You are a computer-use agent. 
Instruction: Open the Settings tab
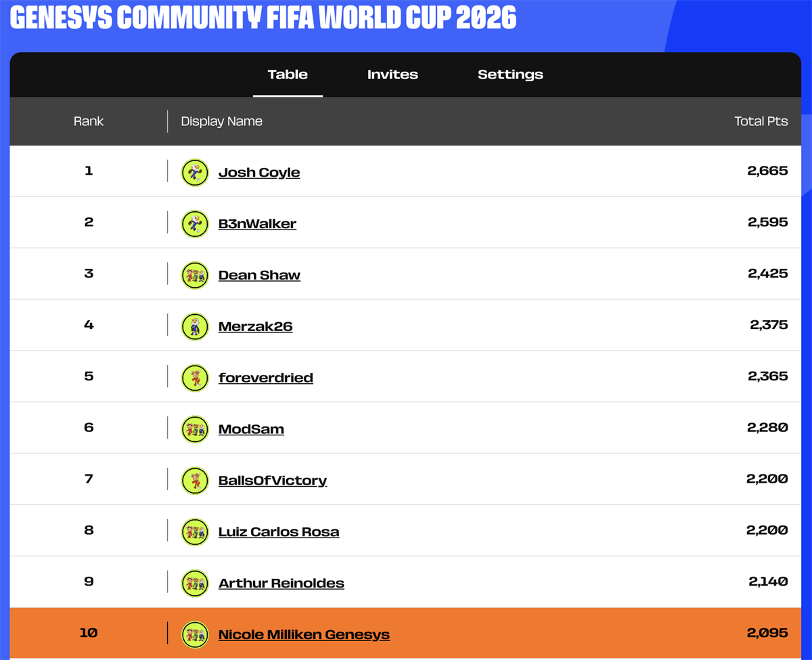coord(510,74)
